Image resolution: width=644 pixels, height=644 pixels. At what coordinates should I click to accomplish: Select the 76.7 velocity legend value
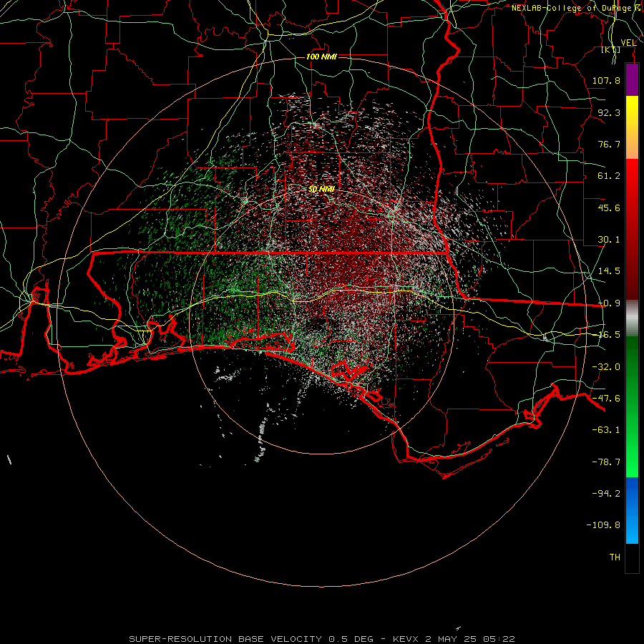point(609,144)
